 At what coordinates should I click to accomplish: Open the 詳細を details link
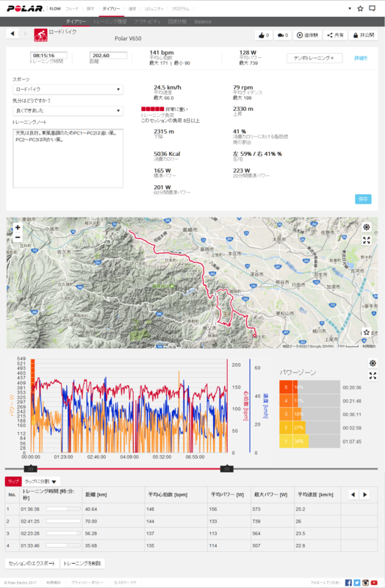(361, 58)
